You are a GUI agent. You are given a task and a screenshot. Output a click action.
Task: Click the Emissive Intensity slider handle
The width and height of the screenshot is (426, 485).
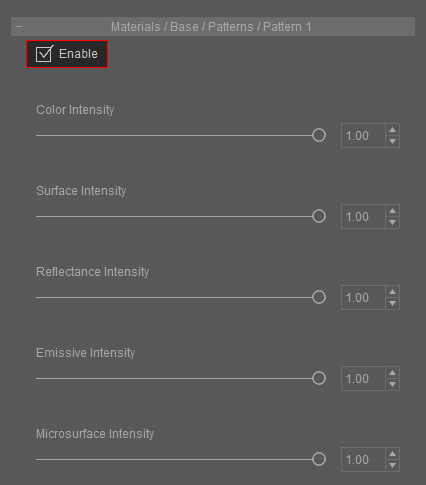pos(319,378)
